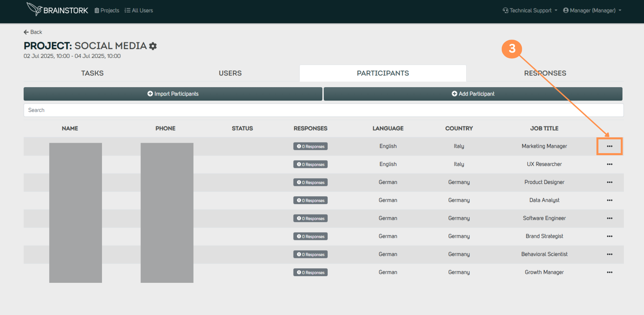The image size is (644, 315).
Task: Open three-dot menu for Marketing Manager row
Action: 609,146
